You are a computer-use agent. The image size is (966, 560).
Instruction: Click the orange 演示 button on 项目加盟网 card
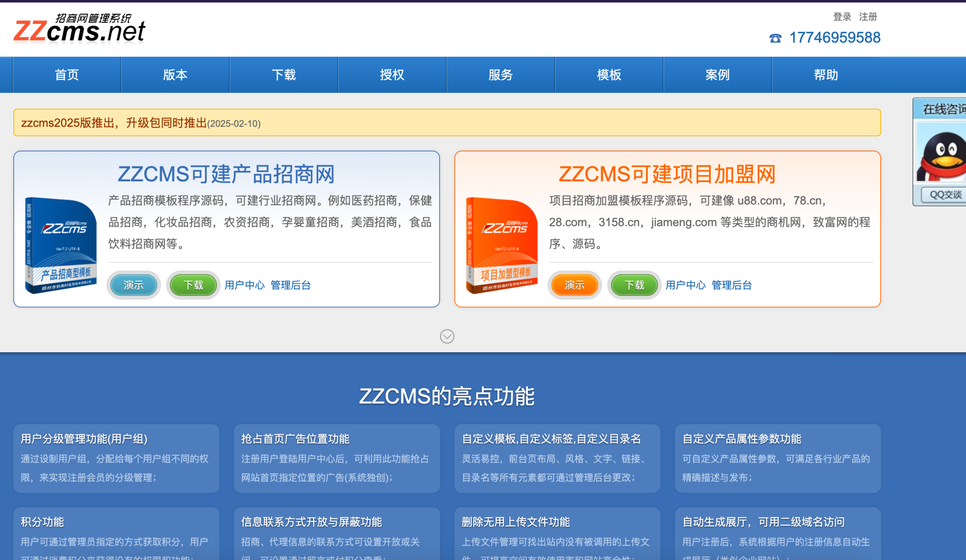click(574, 285)
